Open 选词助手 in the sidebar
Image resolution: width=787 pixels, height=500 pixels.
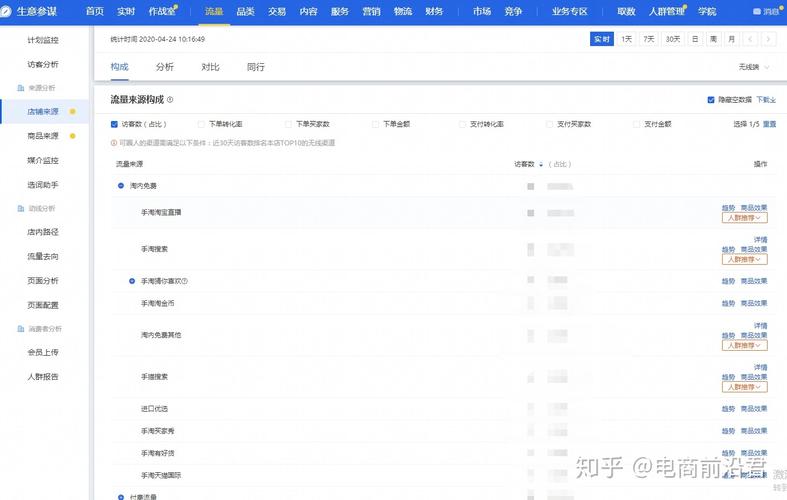43,185
